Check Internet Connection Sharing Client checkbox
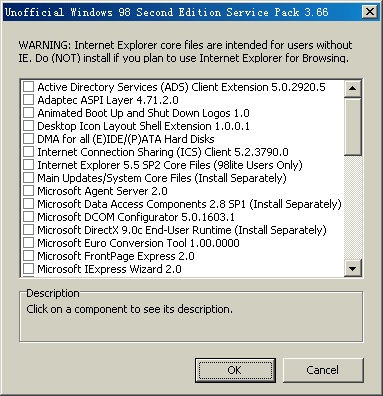383x396 pixels. (x=28, y=152)
